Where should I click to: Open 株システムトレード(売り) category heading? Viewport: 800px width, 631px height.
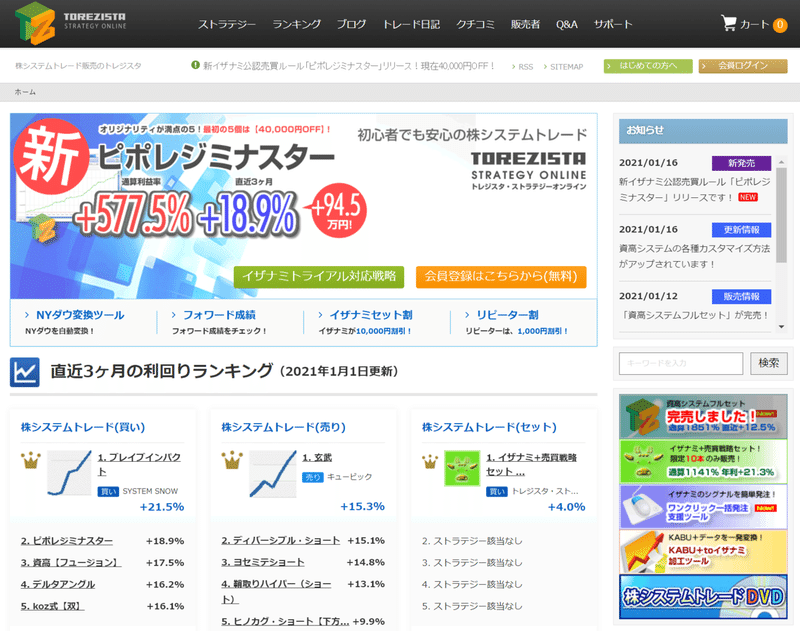(283, 427)
